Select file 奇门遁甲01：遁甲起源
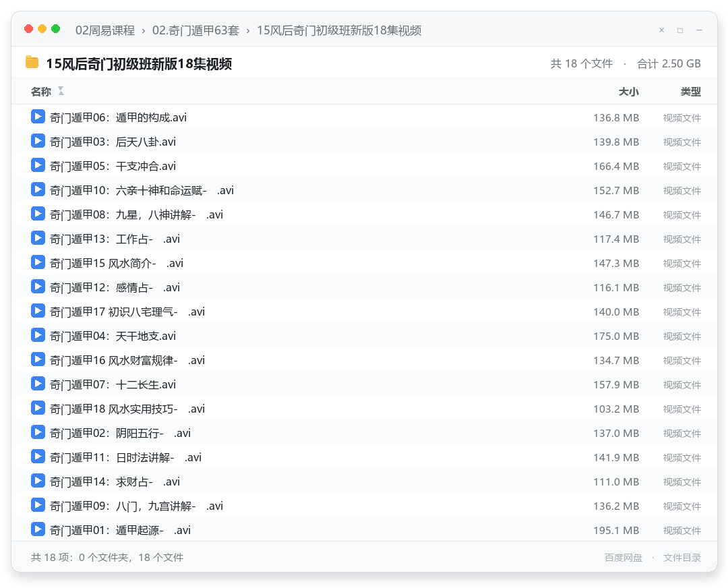The height and width of the screenshot is (588, 728). click(364, 529)
